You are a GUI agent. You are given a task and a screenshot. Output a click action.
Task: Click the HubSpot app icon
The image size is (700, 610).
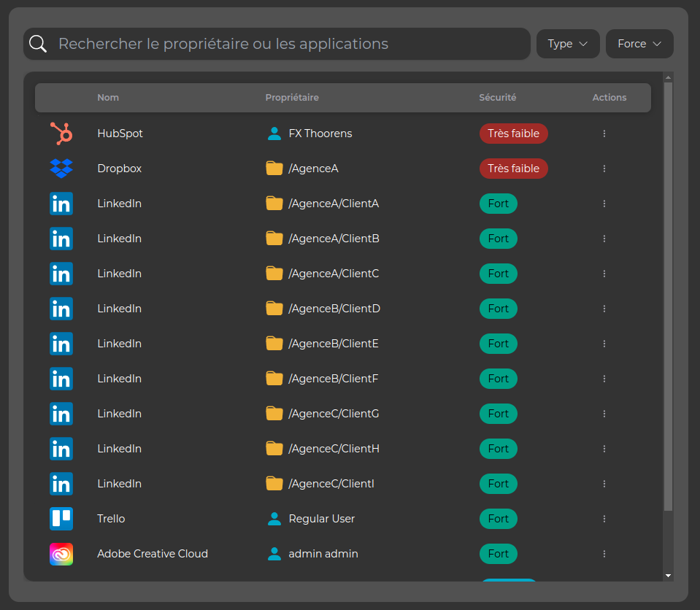(x=61, y=134)
